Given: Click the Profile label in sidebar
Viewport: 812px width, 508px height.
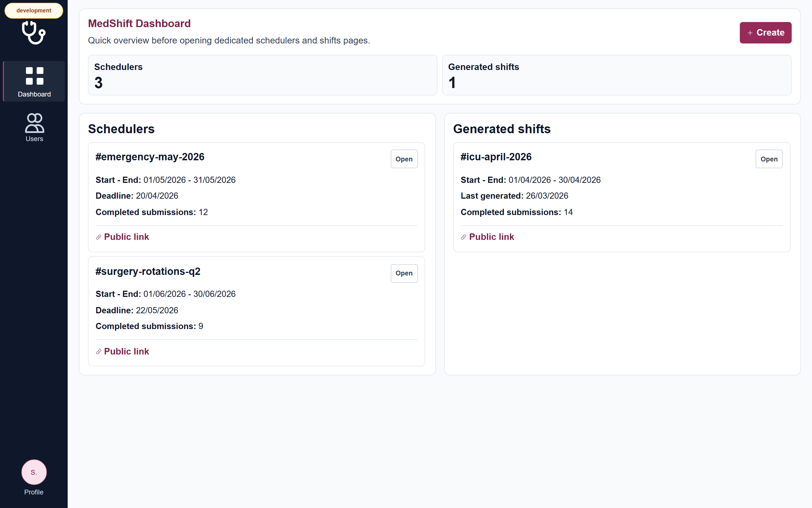Looking at the screenshot, I should point(34,492).
